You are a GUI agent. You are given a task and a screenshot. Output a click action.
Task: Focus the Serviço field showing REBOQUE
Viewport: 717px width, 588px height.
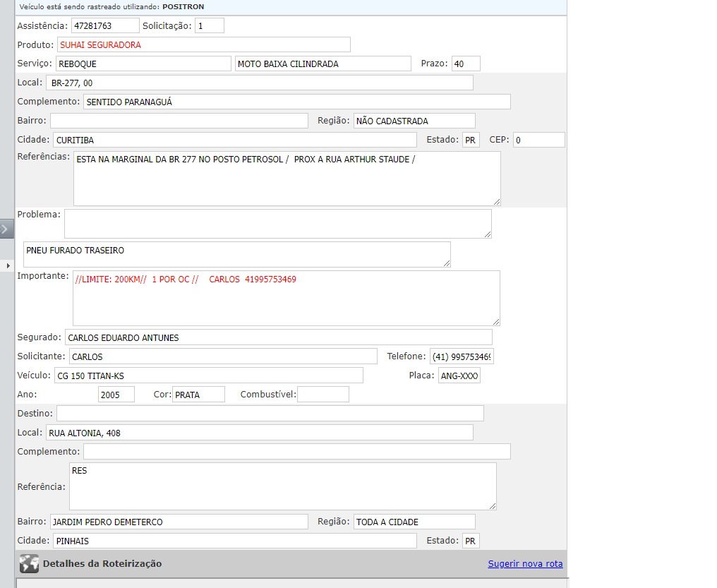click(x=143, y=64)
